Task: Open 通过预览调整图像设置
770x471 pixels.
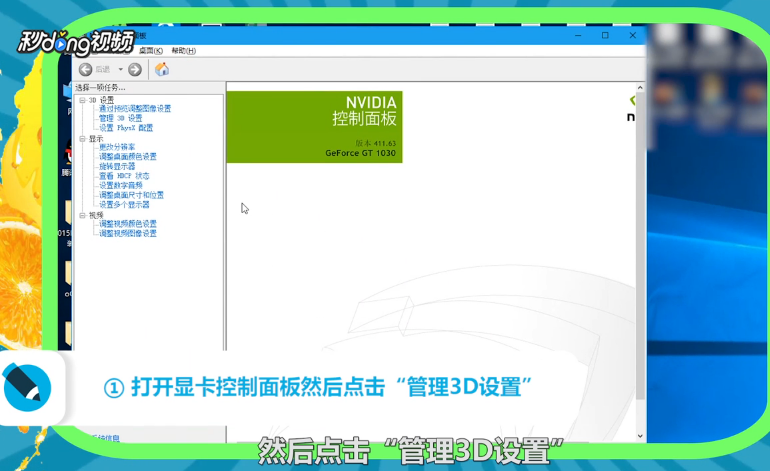Action: click(135, 109)
